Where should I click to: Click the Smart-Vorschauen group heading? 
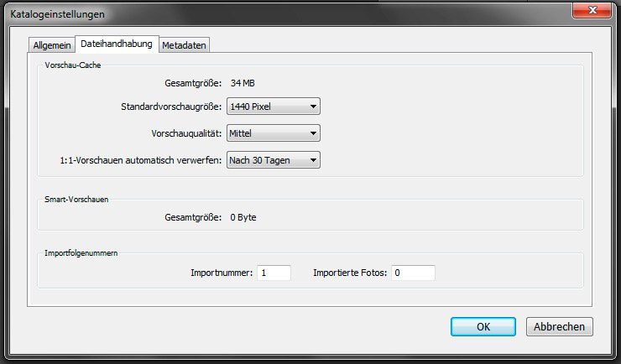(76, 200)
